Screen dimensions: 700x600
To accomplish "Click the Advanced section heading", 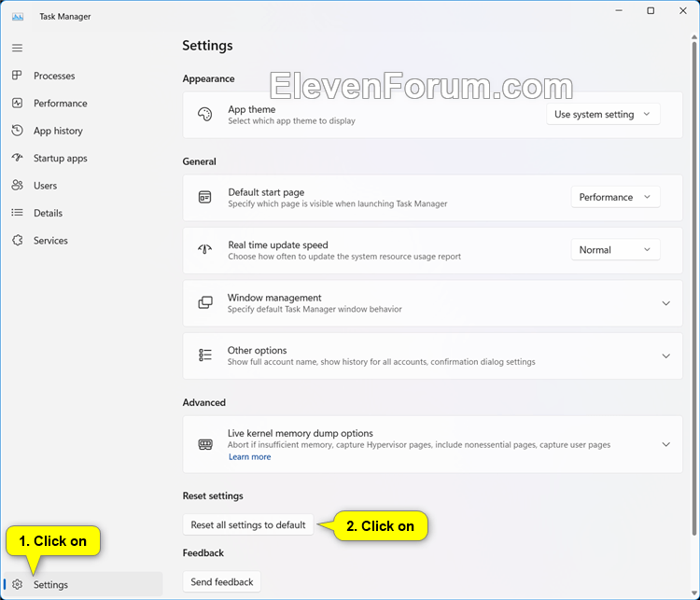I will (x=204, y=402).
